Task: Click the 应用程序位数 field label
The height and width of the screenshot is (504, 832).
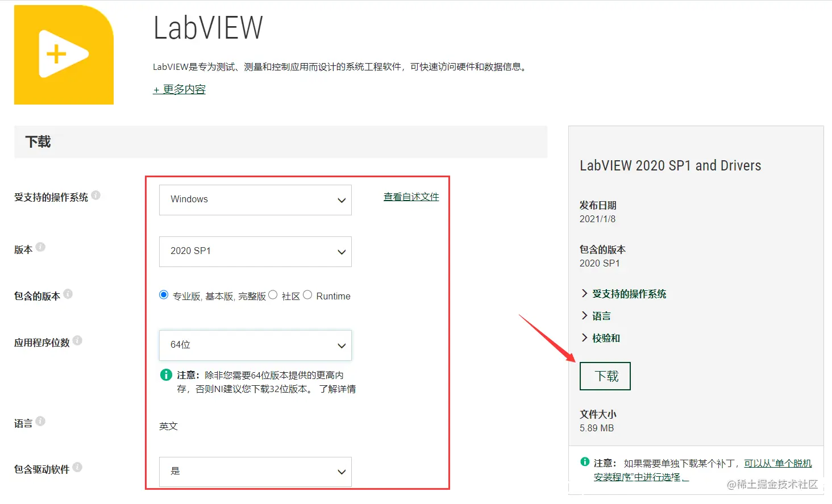Action: pos(42,343)
